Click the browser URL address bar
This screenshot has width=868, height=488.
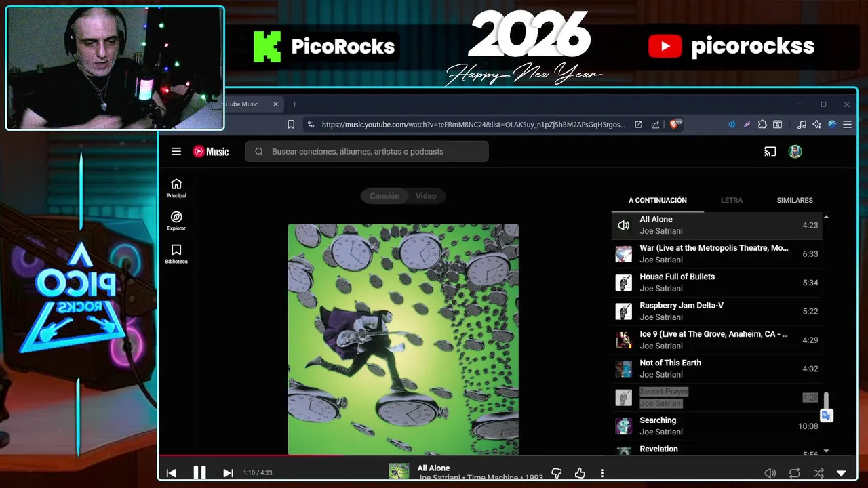tap(473, 125)
